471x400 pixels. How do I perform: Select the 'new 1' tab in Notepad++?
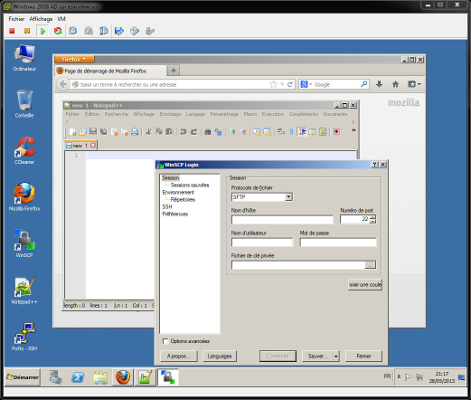click(x=80, y=145)
